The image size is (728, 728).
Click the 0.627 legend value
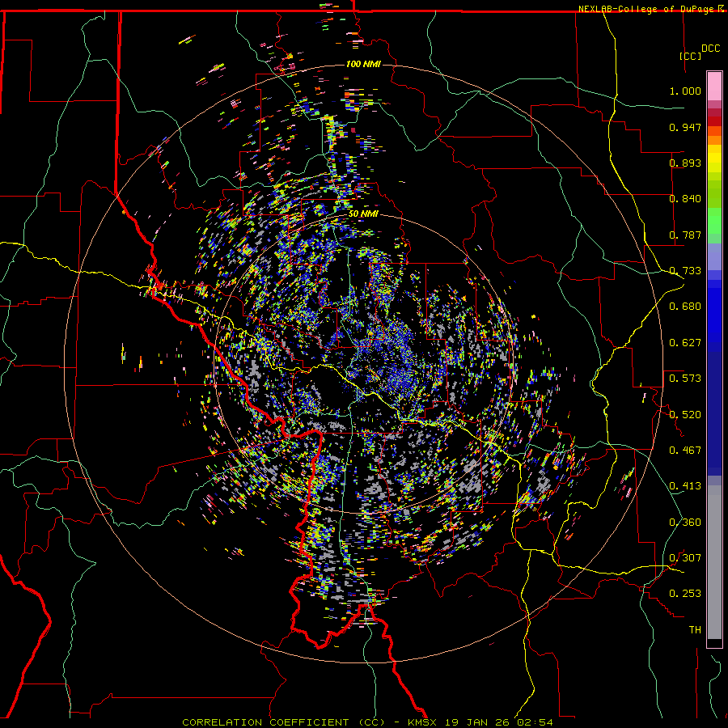[x=685, y=343]
